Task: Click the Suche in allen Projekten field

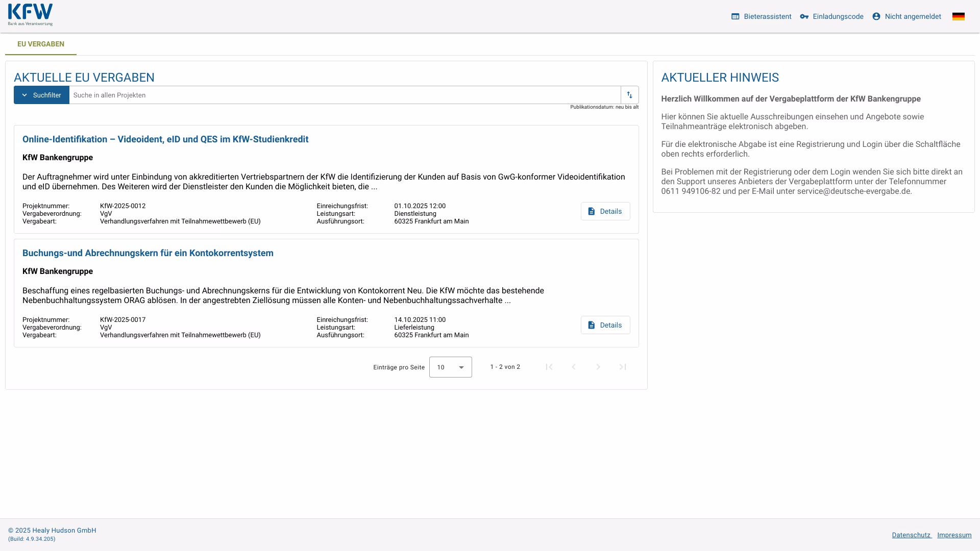Action: 345,95
